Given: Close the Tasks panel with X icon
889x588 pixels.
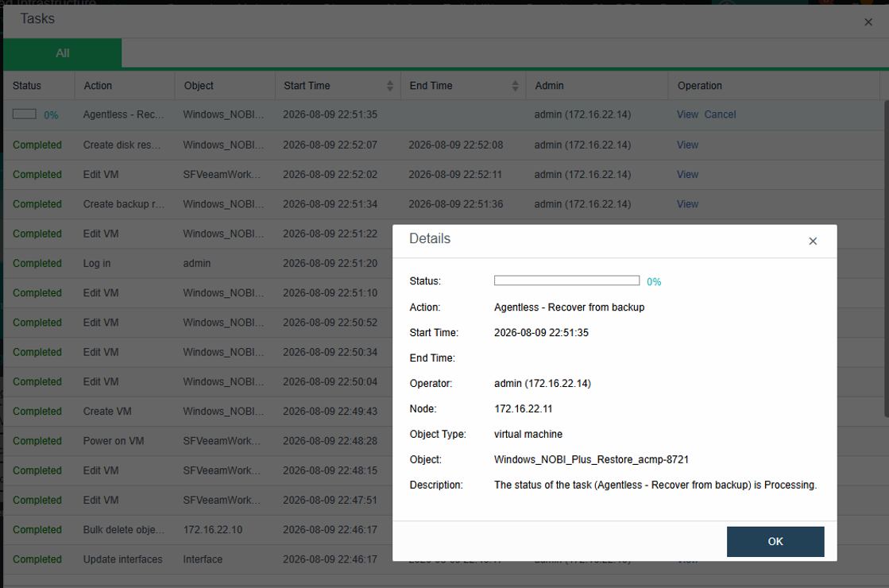Looking at the screenshot, I should point(868,22).
